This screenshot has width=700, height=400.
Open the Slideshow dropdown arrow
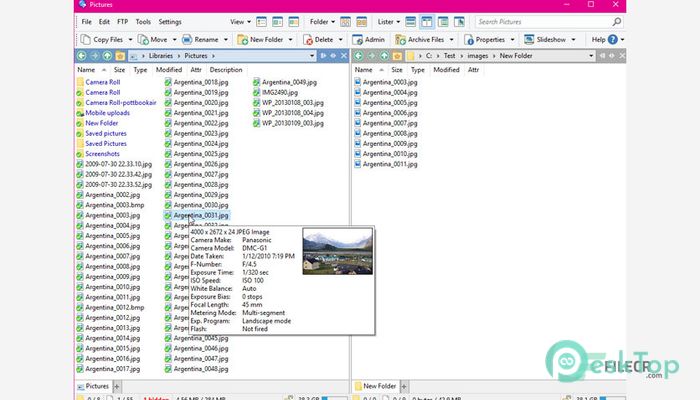tap(574, 39)
